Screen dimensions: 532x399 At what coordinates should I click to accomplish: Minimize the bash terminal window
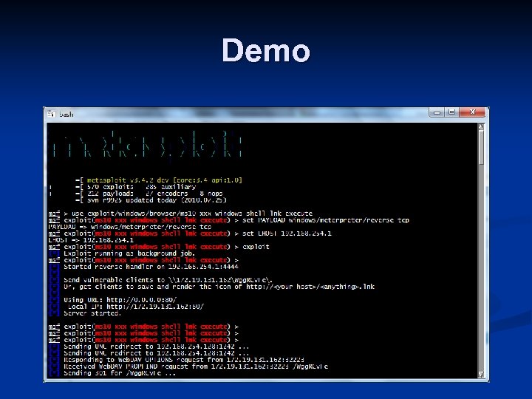pos(437,112)
